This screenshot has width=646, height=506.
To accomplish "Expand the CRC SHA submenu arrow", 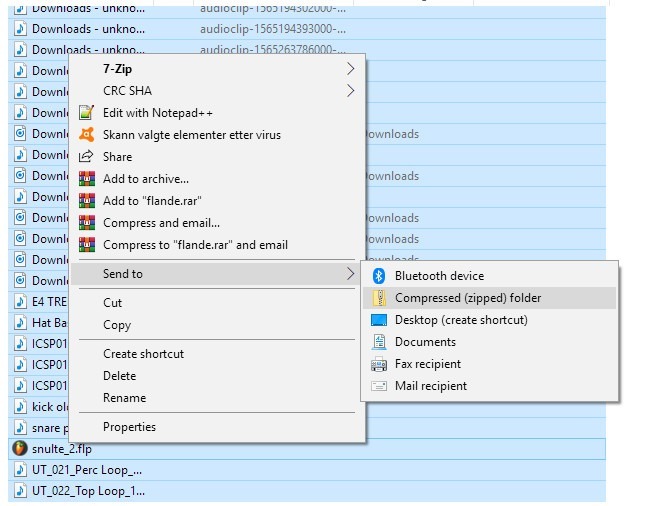I will tap(350, 91).
